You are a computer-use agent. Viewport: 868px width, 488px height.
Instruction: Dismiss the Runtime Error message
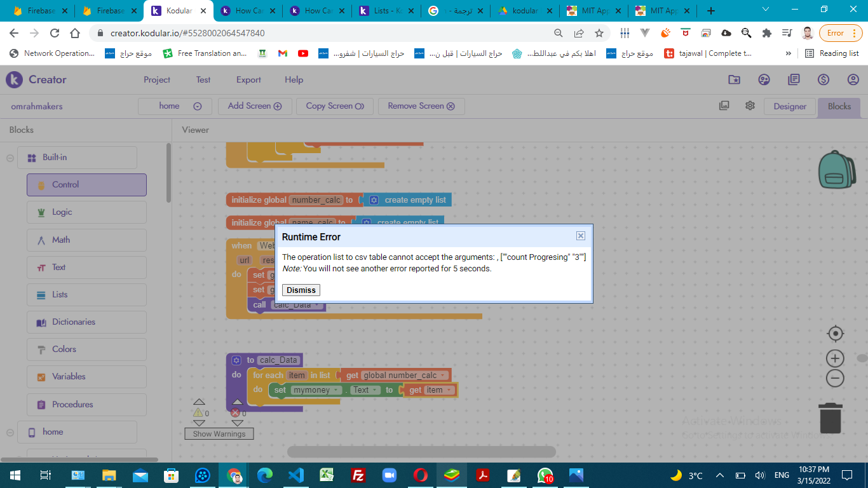coord(301,290)
